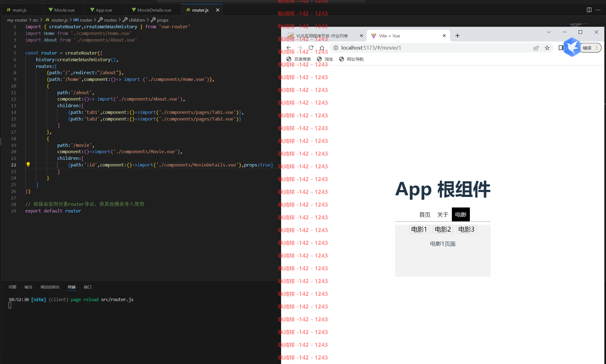Go to the browser home page
Image resolution: width=606 pixels, height=364 pixels.
[322, 48]
